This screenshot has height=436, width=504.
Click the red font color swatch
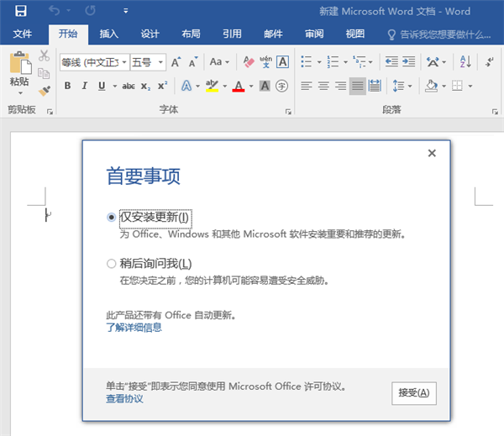(x=238, y=86)
